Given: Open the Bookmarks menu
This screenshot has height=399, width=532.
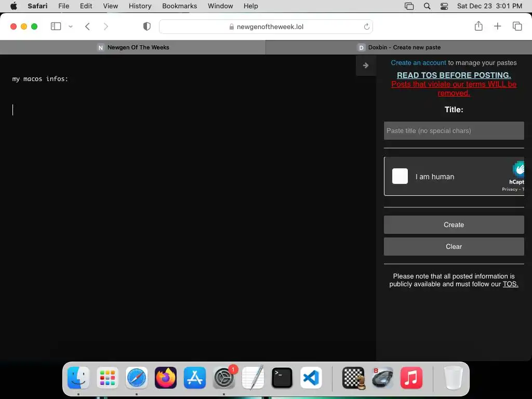Looking at the screenshot, I should pos(179,6).
